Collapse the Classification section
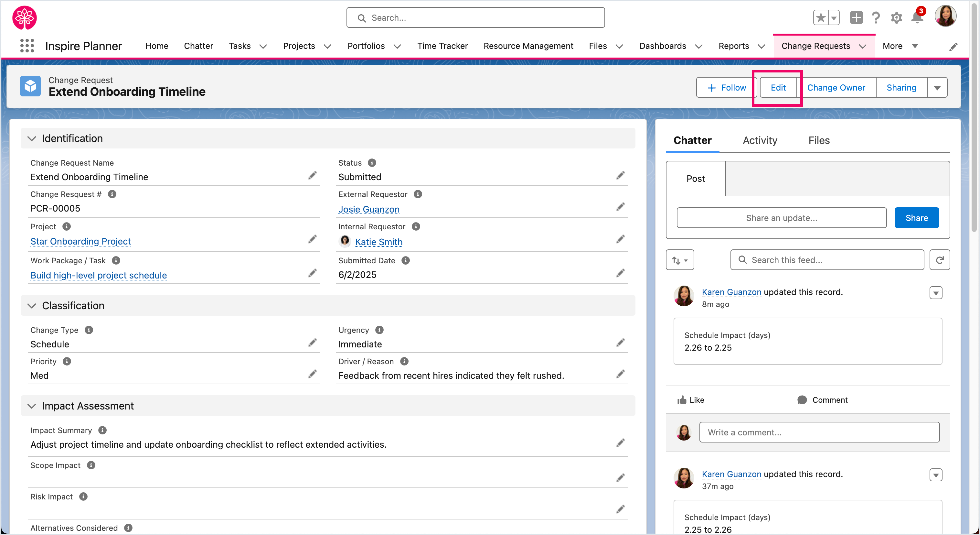 [32, 306]
